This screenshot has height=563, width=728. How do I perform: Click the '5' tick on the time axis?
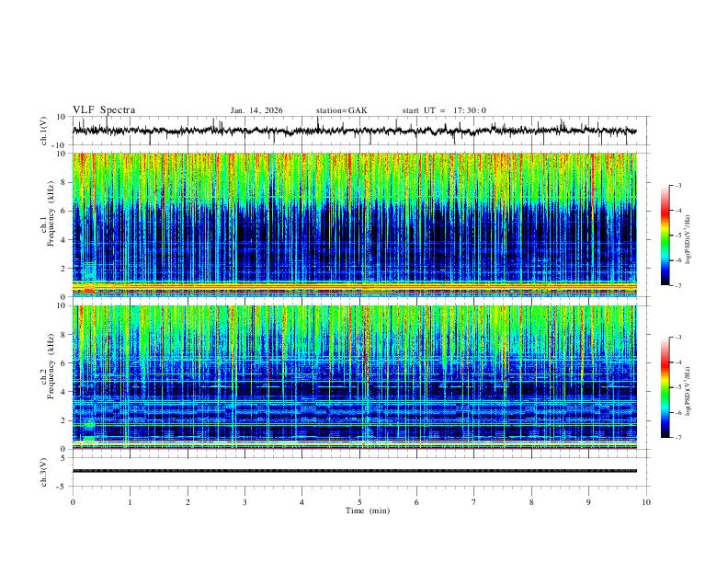[359, 502]
